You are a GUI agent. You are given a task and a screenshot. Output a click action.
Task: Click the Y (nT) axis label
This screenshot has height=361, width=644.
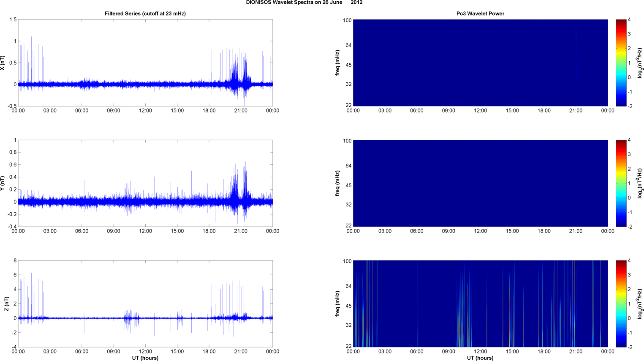[x=3, y=183]
